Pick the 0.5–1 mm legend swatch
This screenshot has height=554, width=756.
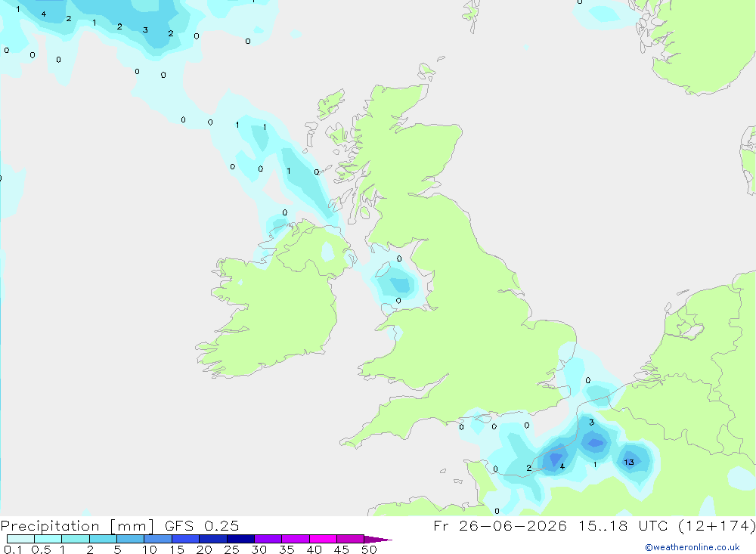[48, 539]
